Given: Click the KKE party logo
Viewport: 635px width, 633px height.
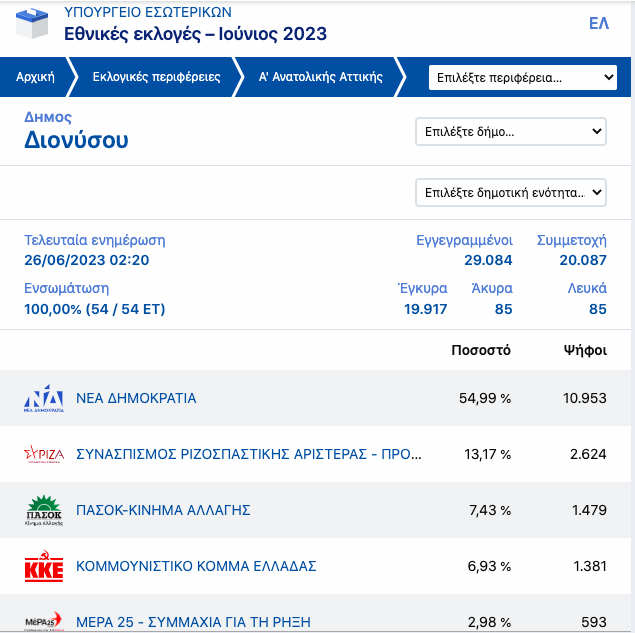Looking at the screenshot, I should point(44,566).
